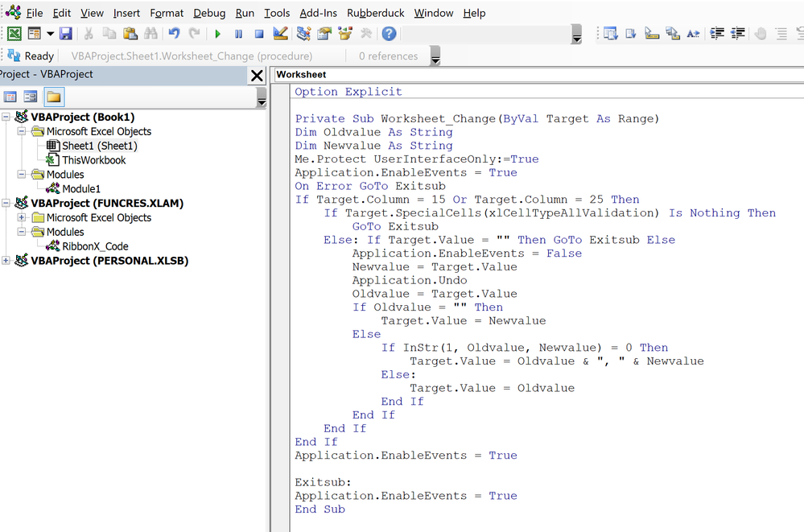Click the View Code icon in Project Explorer
This screenshot has height=532, width=804.
click(x=10, y=97)
